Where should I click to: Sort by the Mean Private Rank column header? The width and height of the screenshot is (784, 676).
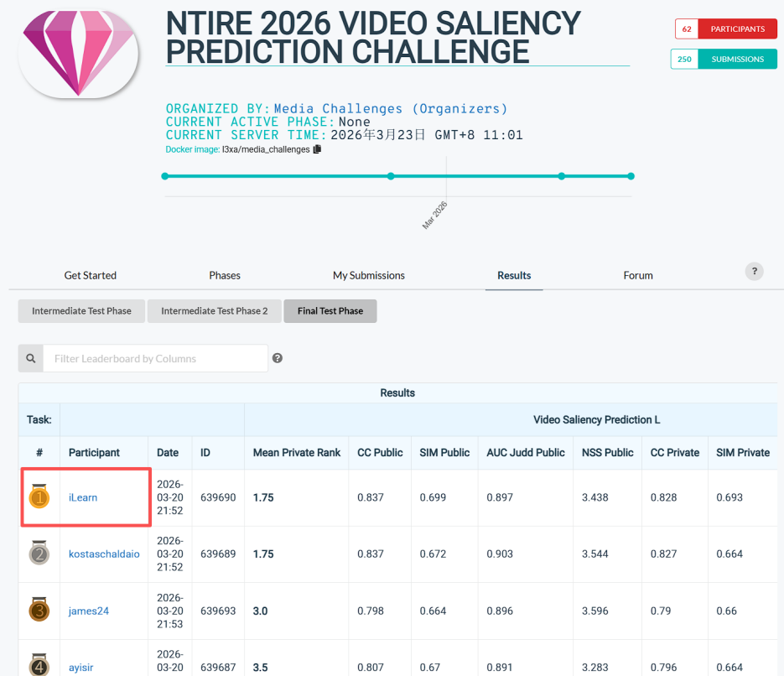297,452
